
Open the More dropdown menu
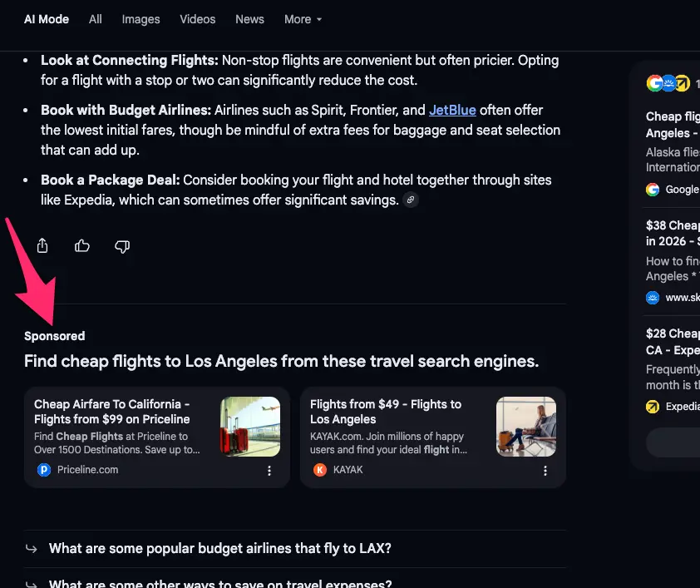tap(303, 19)
